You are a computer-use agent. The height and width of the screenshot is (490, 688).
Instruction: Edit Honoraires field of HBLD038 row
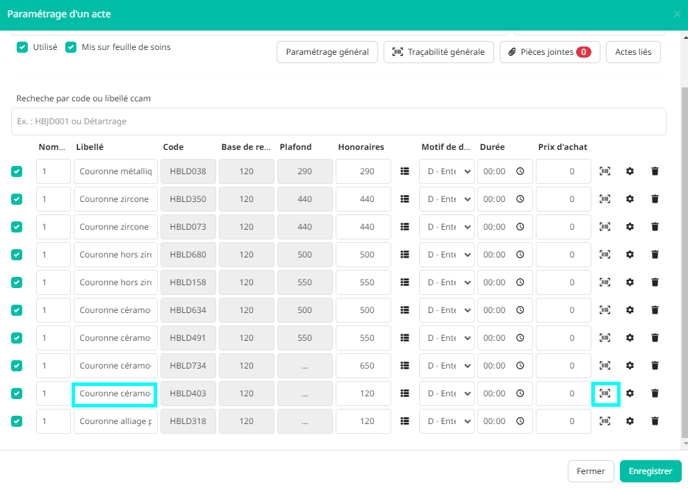pyautogui.click(x=363, y=171)
